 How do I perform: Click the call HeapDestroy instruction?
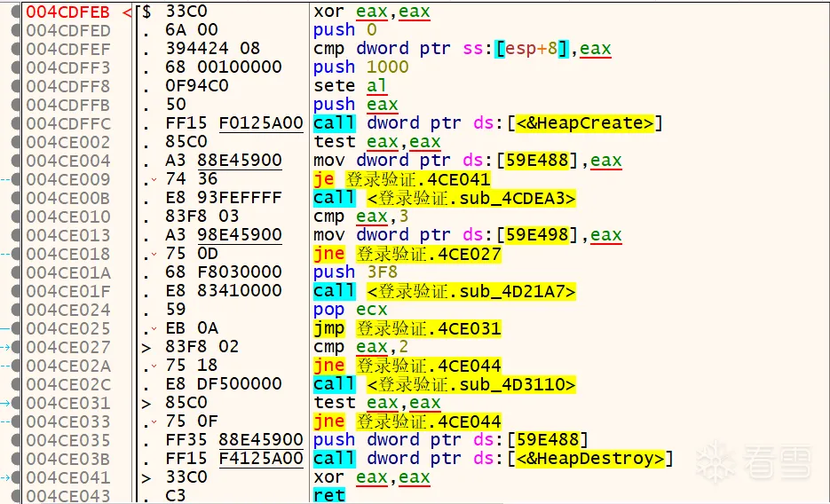pyautogui.click(x=493, y=459)
